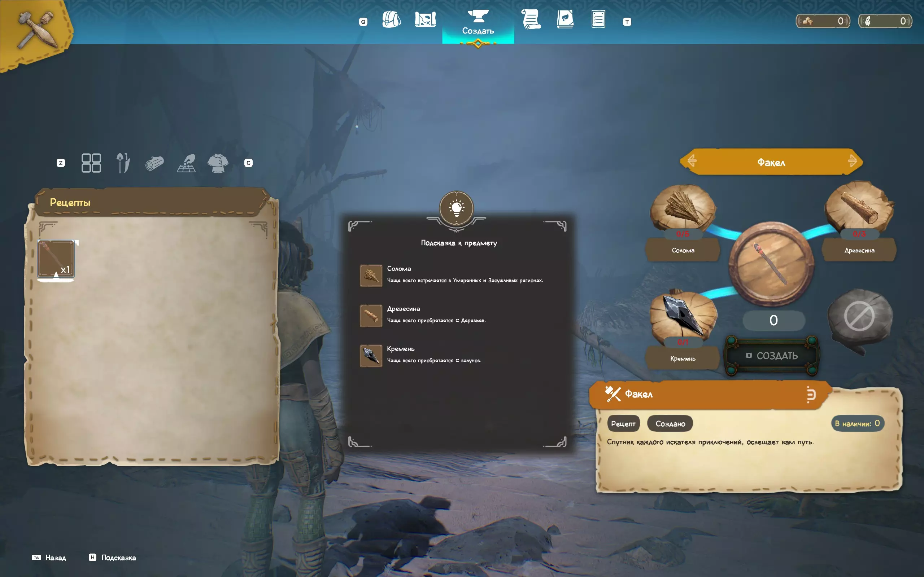Select the building blueprint recipe category
The image size is (924, 577).
186,163
